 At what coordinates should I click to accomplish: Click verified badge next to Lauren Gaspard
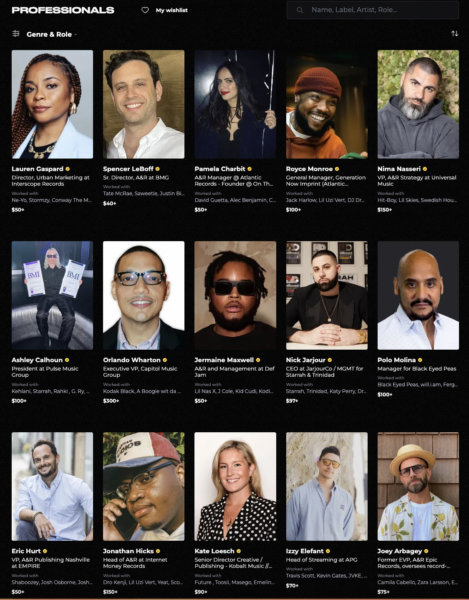tap(67, 169)
